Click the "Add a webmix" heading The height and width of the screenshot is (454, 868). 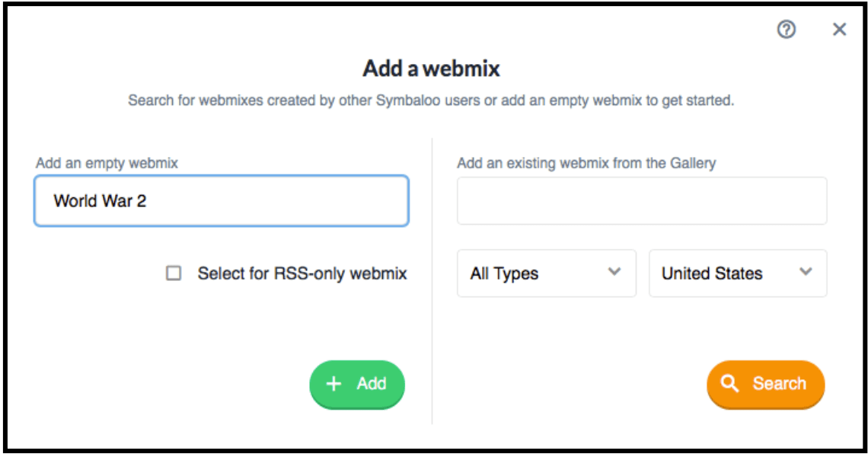[x=431, y=69]
